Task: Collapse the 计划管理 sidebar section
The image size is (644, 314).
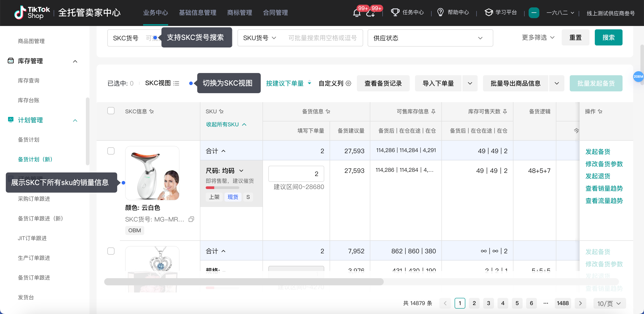Action: click(x=75, y=120)
